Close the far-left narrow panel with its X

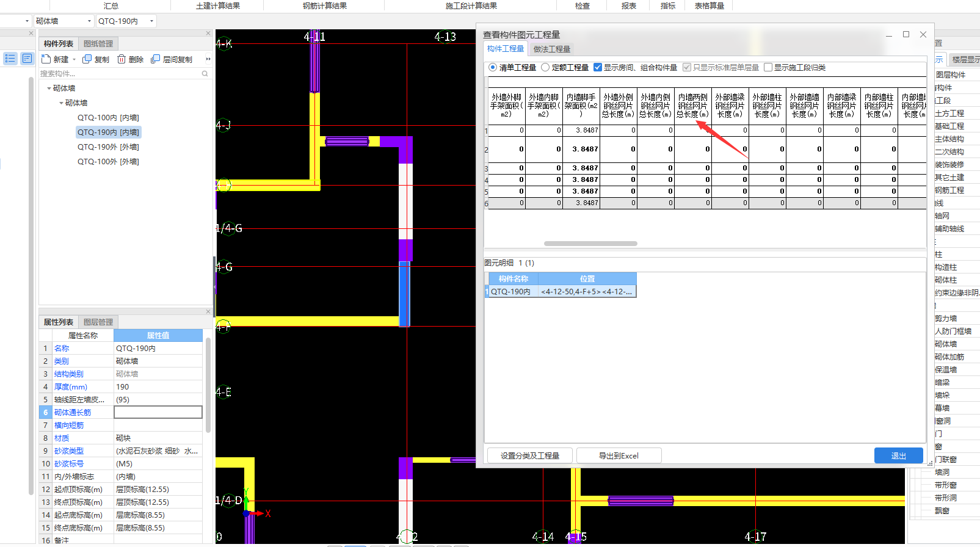[31, 34]
